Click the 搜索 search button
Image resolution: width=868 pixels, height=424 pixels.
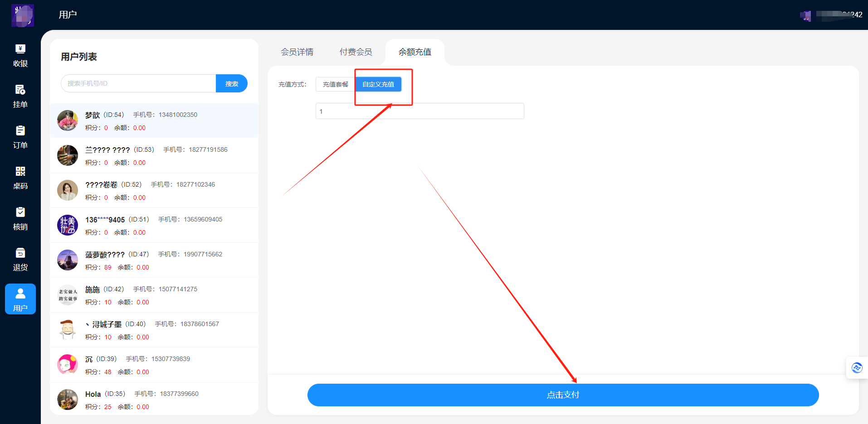point(231,83)
